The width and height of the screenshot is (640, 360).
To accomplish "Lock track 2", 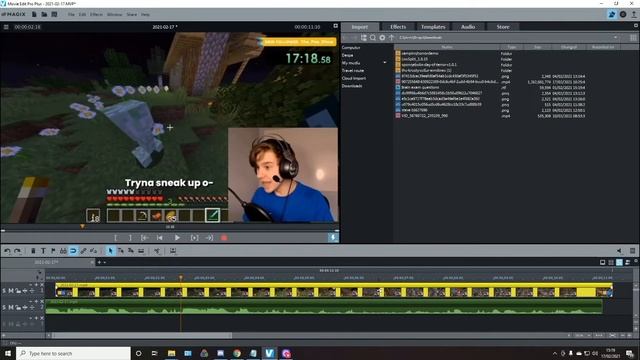I will (x=18, y=307).
